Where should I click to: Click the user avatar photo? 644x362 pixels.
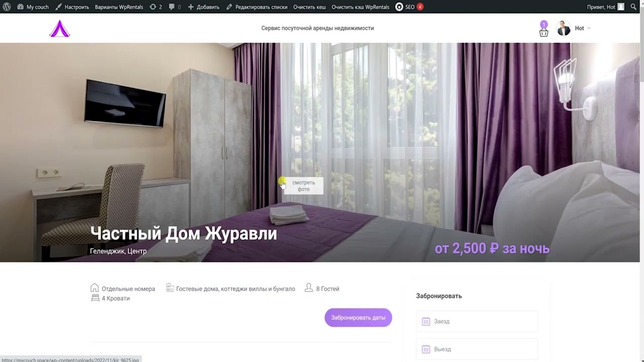(563, 28)
